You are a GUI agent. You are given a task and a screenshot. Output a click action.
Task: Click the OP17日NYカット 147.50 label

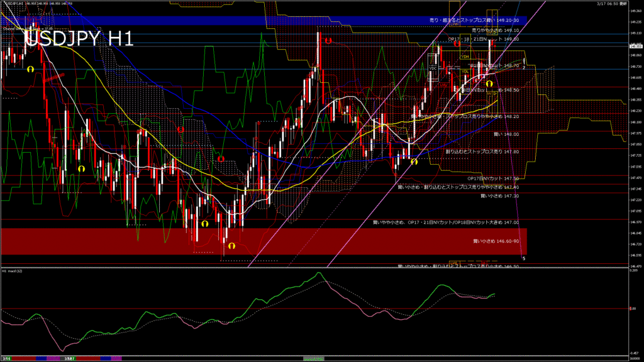click(494, 178)
